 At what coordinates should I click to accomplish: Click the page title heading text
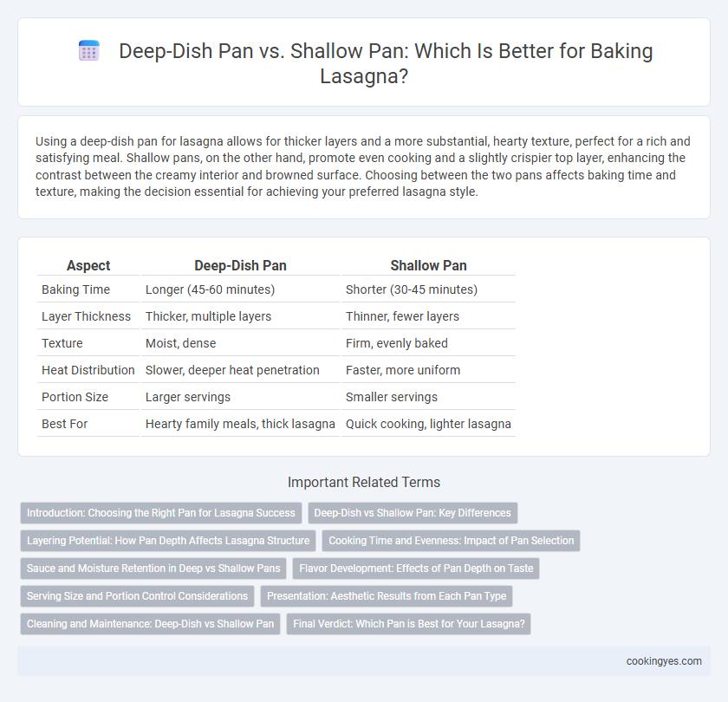386,63
